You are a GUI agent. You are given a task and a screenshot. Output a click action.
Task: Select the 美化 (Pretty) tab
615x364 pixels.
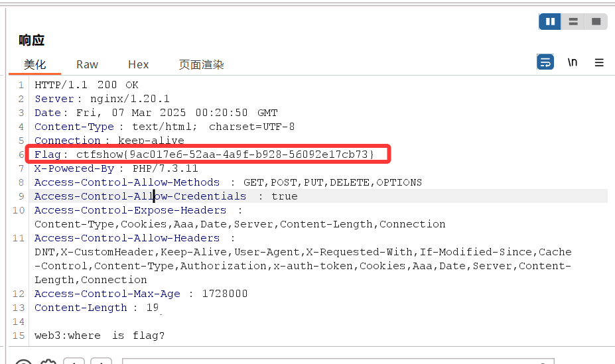(x=34, y=64)
